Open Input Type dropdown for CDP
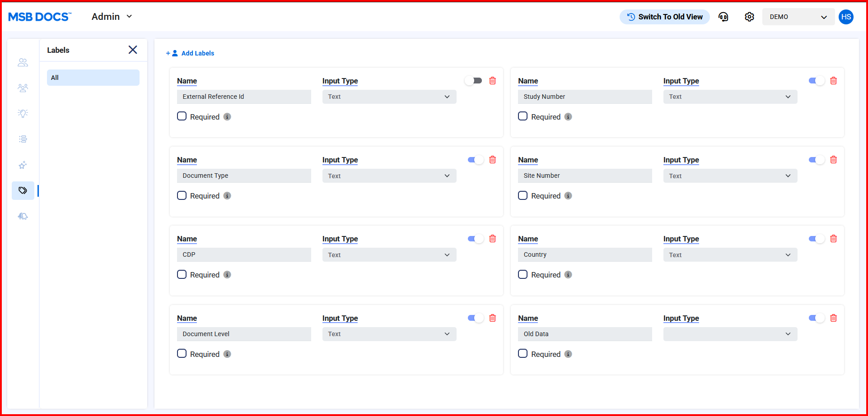 point(389,255)
